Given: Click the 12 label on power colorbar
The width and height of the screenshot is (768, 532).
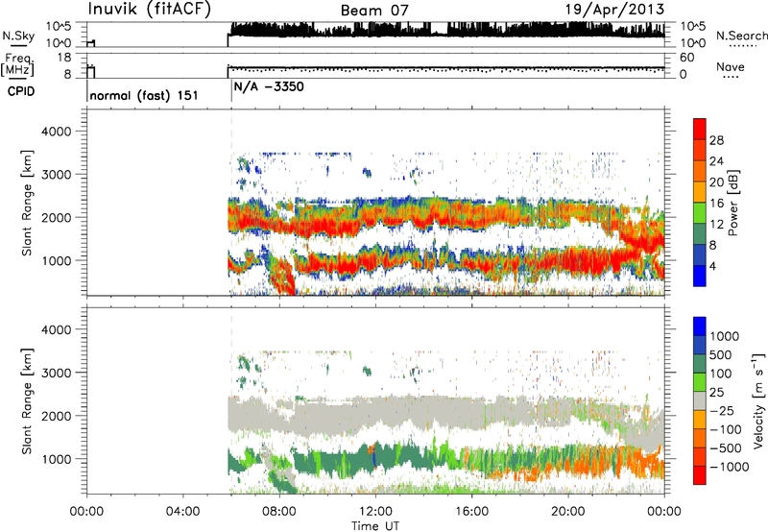Looking at the screenshot, I should (x=716, y=224).
